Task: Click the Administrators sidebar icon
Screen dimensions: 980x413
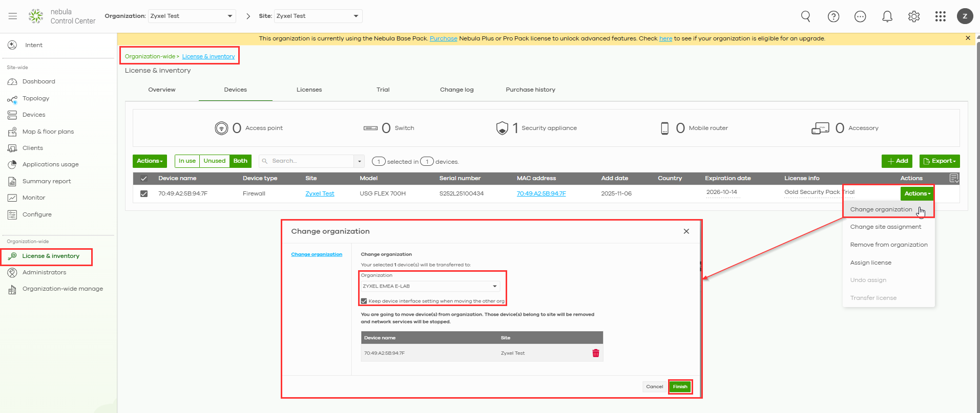Action: (12, 273)
